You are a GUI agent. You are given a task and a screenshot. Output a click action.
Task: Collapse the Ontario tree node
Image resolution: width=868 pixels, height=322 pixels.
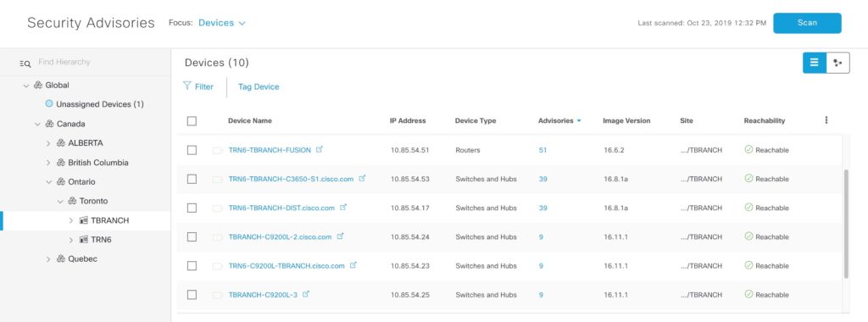click(48, 182)
